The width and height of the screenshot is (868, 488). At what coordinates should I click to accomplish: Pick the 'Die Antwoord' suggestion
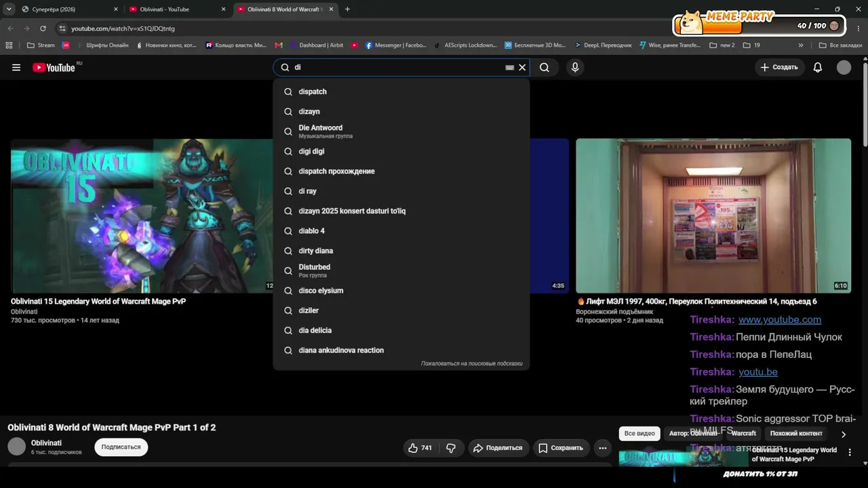click(401, 131)
